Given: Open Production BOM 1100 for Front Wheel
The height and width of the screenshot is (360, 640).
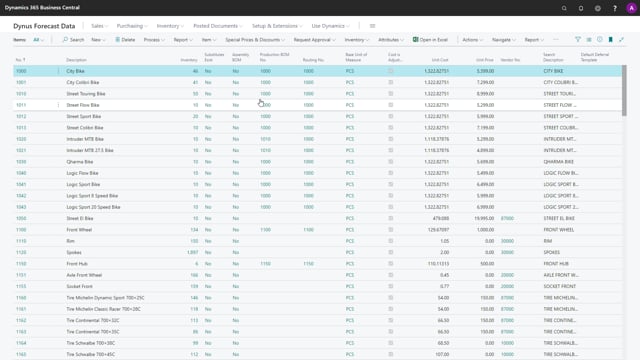Looking at the screenshot, I should 265,230.
